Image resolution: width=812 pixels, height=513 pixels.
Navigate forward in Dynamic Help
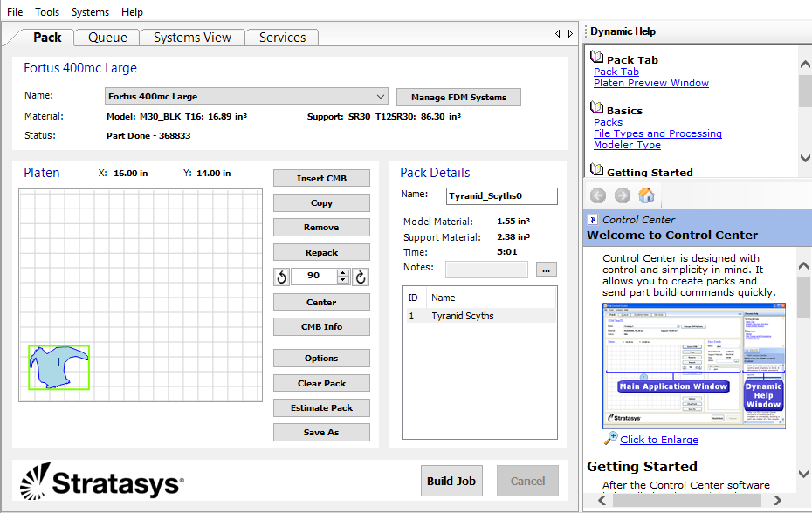622,195
